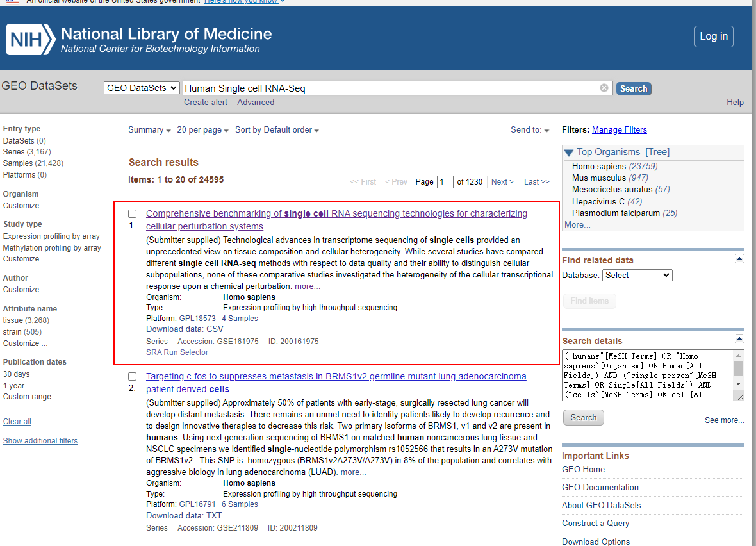Open GEO Documentation link
The height and width of the screenshot is (546, 756).
[x=600, y=488]
